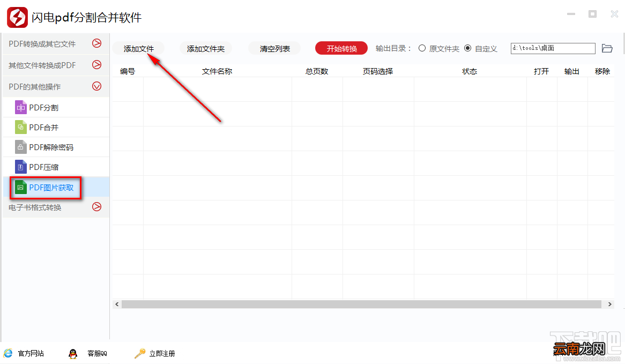Choose the PDF解除密码 lock icon
Screen dimensions: 625x364
[x=21, y=147]
